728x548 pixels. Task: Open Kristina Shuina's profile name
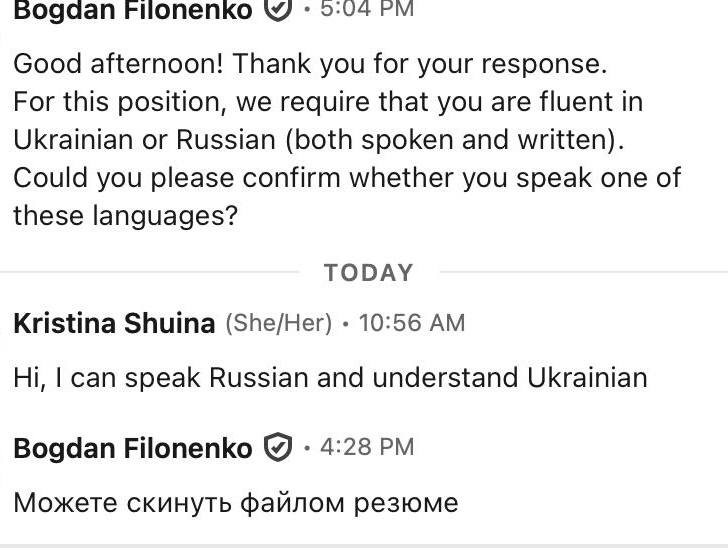[x=114, y=324]
